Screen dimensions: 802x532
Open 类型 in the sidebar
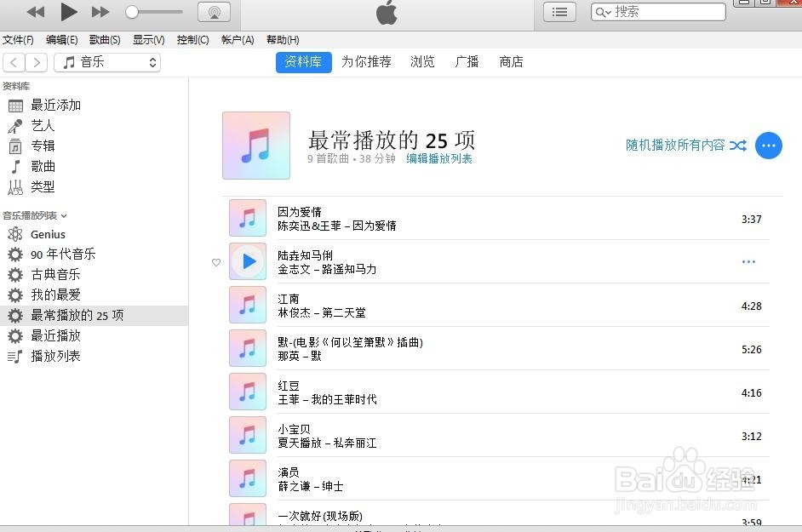43,187
